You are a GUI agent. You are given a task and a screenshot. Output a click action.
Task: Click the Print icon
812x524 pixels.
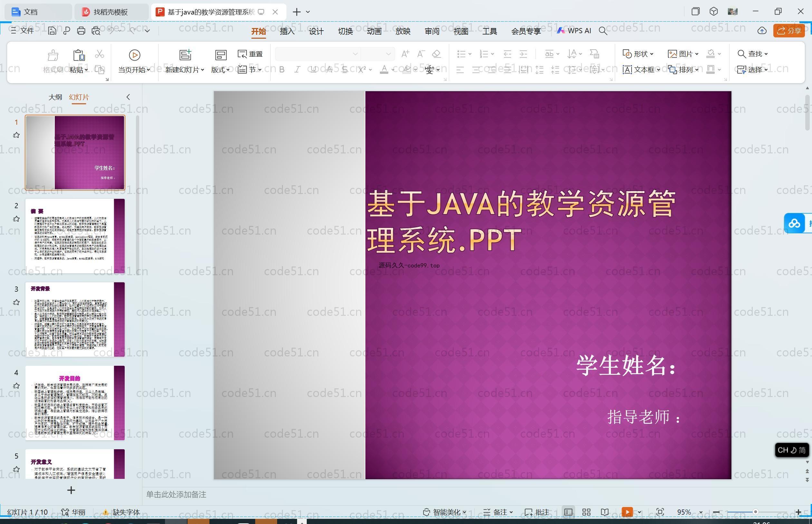point(81,31)
